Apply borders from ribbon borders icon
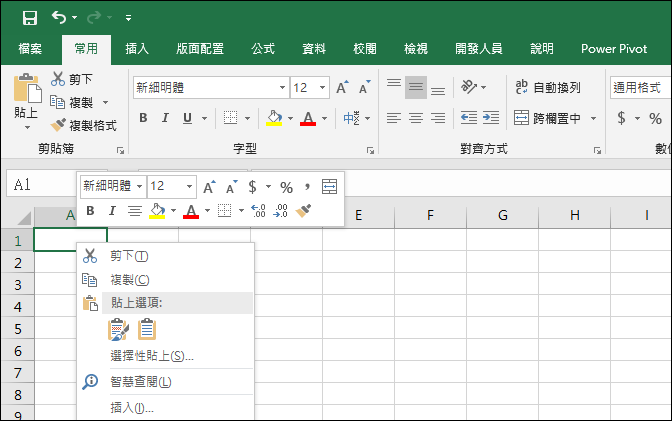Image resolution: width=672 pixels, height=421 pixels. [230, 117]
